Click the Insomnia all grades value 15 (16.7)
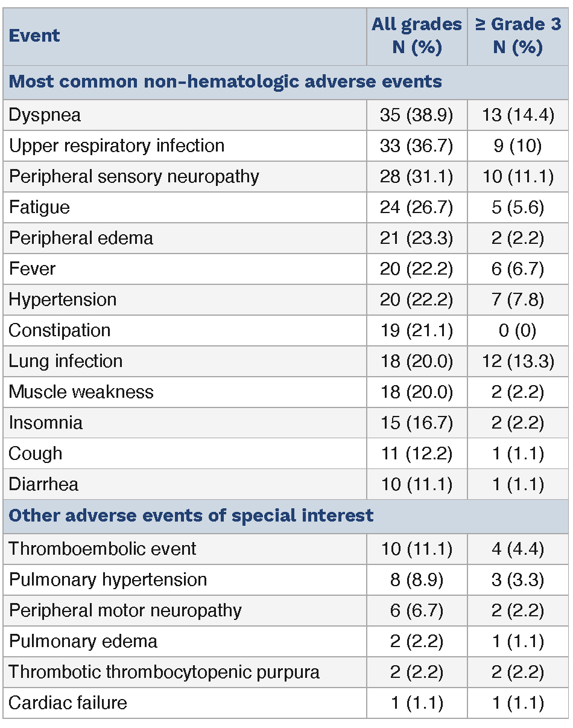This screenshot has width=573, height=728. coord(416,423)
